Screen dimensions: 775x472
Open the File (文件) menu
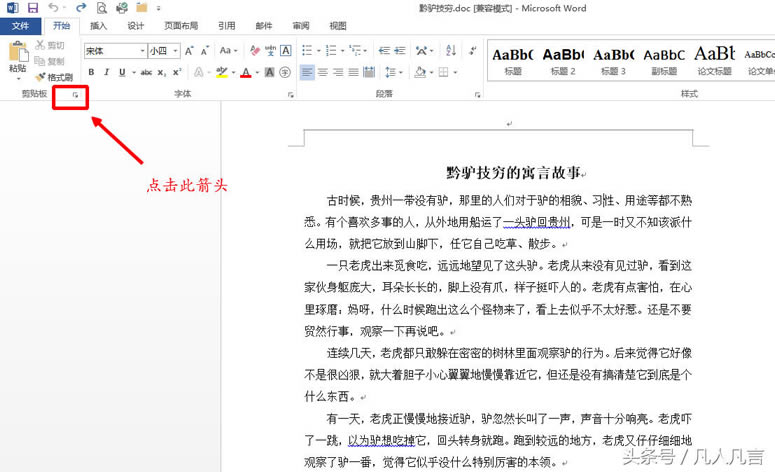point(20,26)
